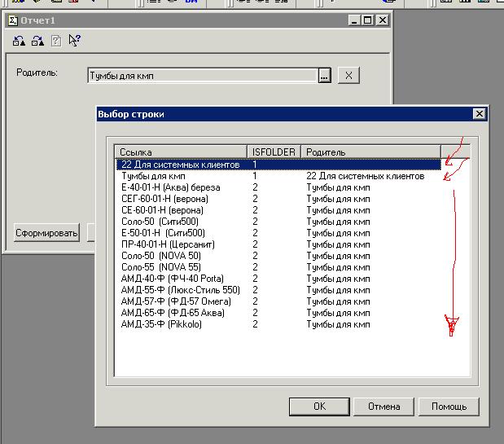Click the grayed document help icon
This screenshot has height=444, width=504.
(x=56, y=40)
